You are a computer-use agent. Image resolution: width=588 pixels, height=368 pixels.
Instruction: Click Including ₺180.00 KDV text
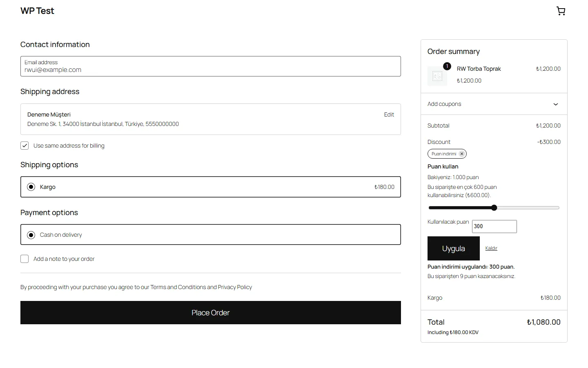453,332
